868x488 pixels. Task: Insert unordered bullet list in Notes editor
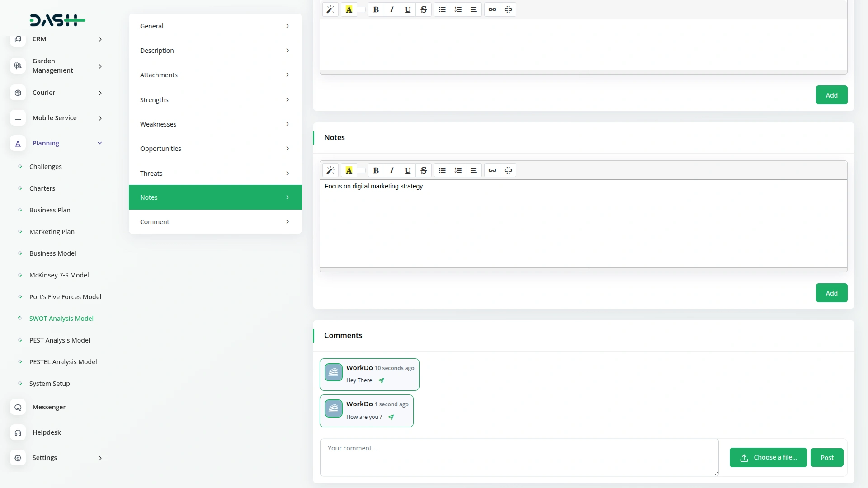pyautogui.click(x=442, y=170)
